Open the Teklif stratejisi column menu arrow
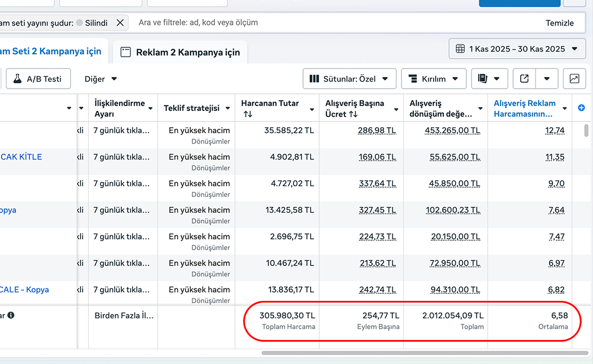This screenshot has height=364, width=593. (228, 108)
